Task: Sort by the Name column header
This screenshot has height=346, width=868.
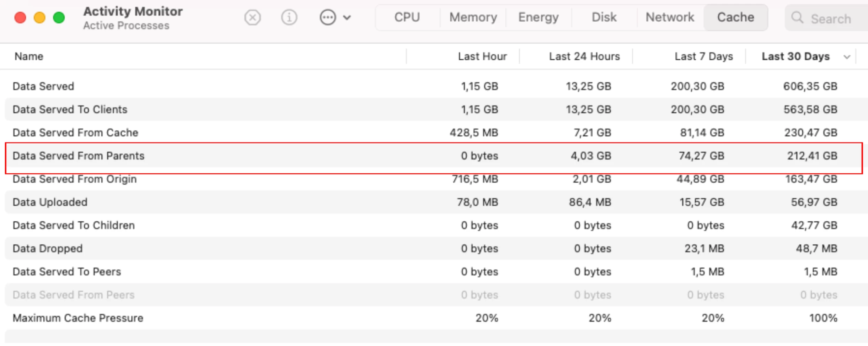Action: point(29,56)
